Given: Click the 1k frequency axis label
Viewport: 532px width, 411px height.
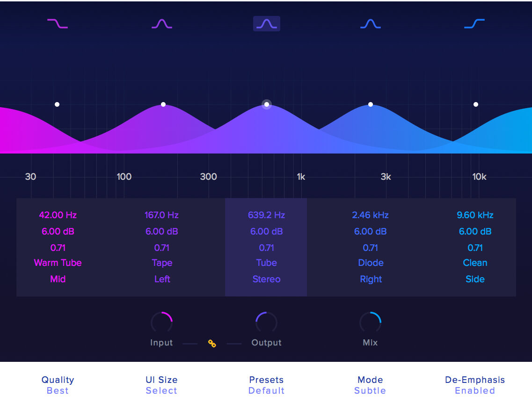Looking at the screenshot, I should (x=301, y=177).
